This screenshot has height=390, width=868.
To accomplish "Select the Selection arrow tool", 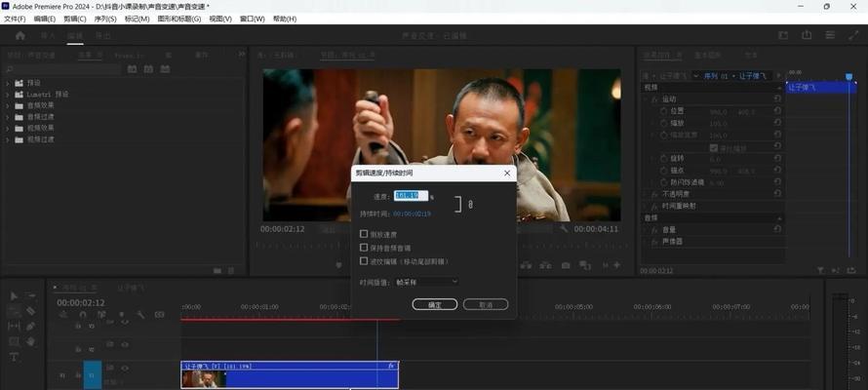I will pyautogui.click(x=14, y=296).
